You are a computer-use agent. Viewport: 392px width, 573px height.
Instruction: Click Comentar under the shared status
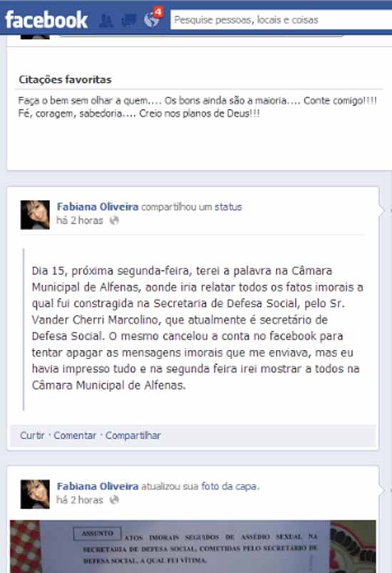pos(75,435)
